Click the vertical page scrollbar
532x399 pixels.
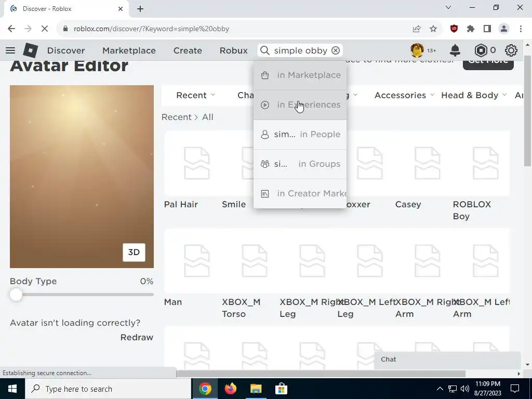528,110
